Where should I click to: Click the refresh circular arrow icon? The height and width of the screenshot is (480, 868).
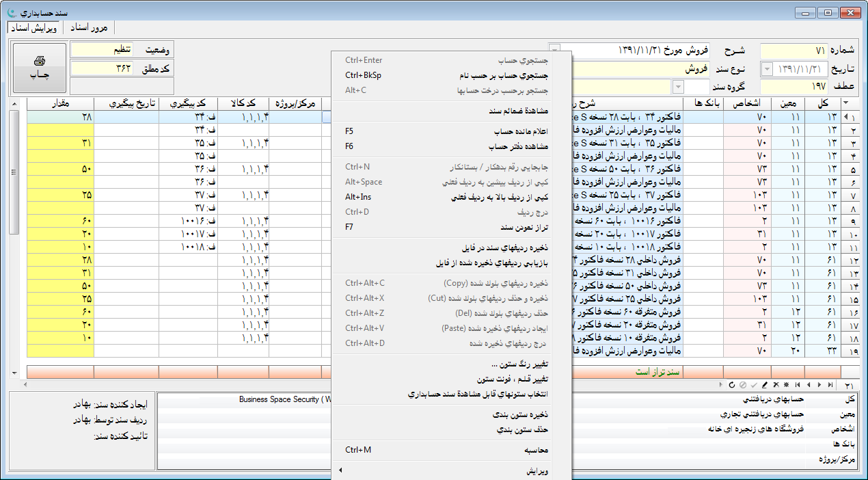click(732, 386)
